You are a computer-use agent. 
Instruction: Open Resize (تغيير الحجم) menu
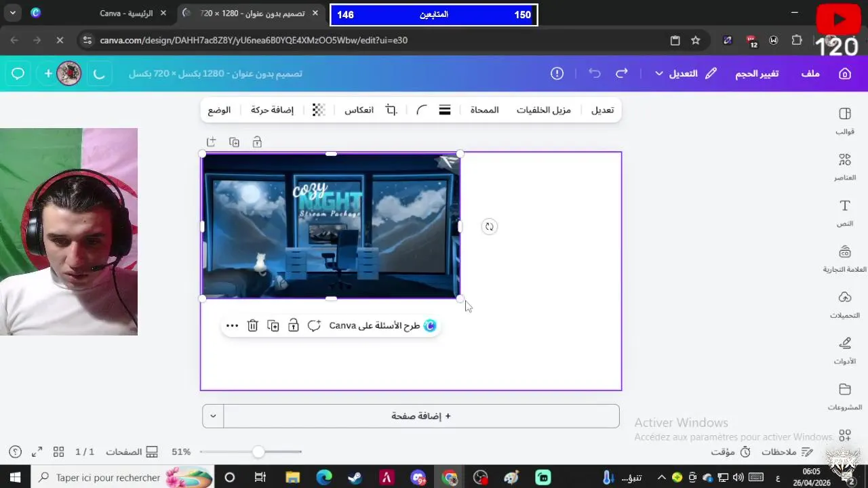[x=757, y=73]
